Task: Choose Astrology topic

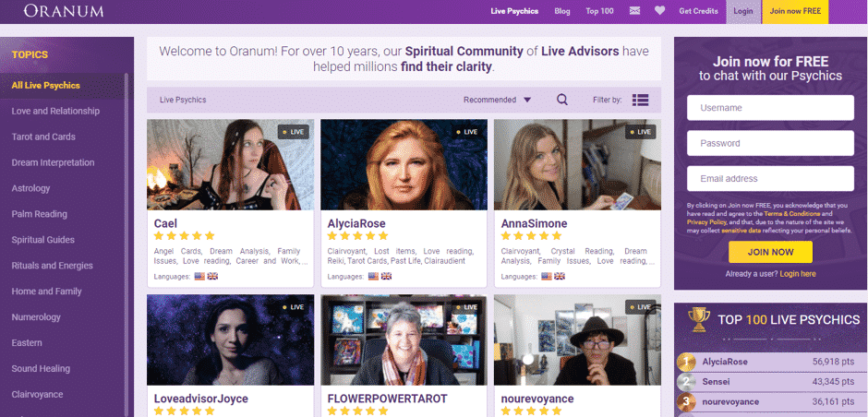Action: click(x=30, y=188)
